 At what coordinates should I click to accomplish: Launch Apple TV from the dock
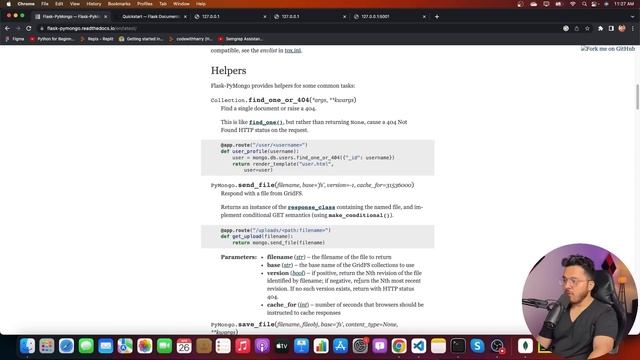coord(282,346)
